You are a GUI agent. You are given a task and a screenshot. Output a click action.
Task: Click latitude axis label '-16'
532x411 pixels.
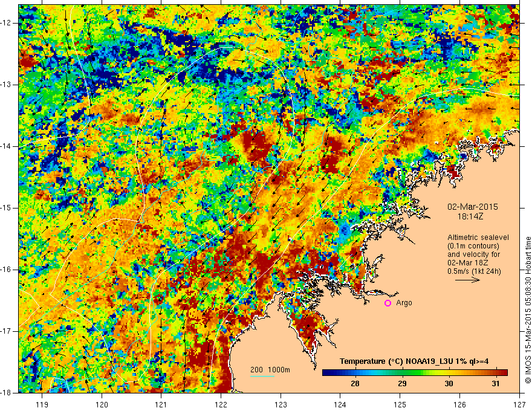7,270
